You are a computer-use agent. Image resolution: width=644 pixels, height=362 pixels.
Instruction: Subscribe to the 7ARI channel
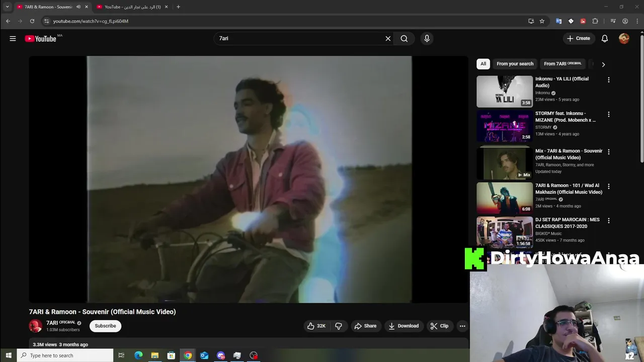(x=105, y=326)
